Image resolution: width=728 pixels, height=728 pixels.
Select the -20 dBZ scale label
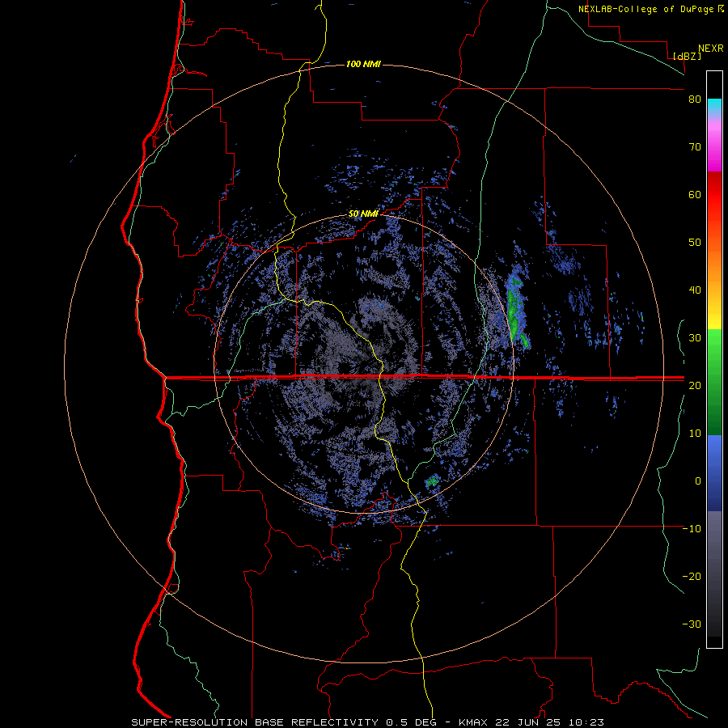tap(692, 576)
